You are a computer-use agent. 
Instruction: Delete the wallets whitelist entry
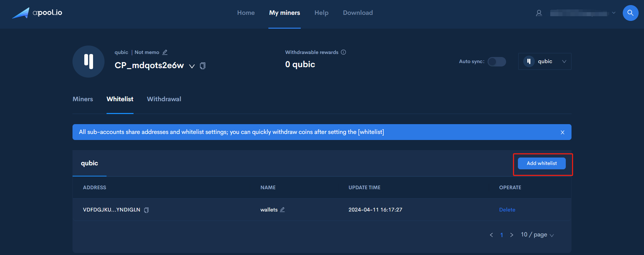(507, 210)
